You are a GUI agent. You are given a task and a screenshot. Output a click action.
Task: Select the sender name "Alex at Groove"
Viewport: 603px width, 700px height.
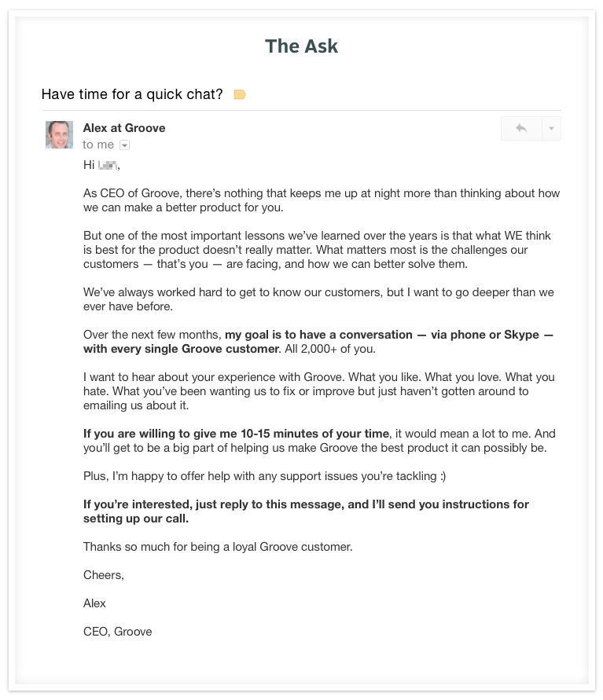(x=123, y=127)
